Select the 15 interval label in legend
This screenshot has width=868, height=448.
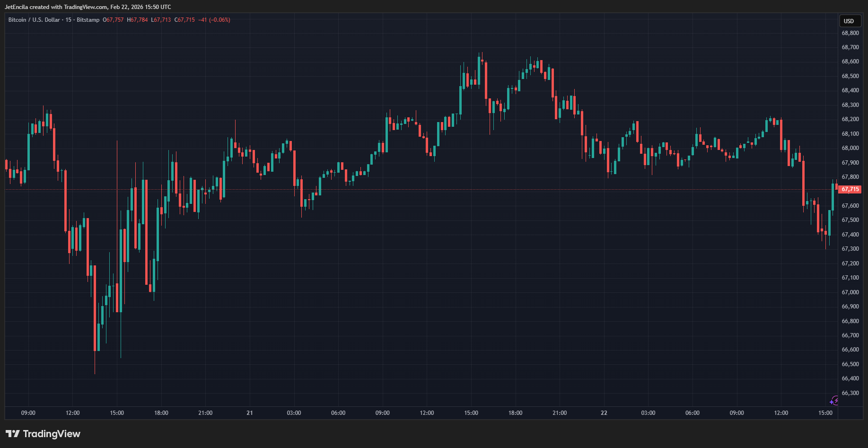tap(69, 20)
